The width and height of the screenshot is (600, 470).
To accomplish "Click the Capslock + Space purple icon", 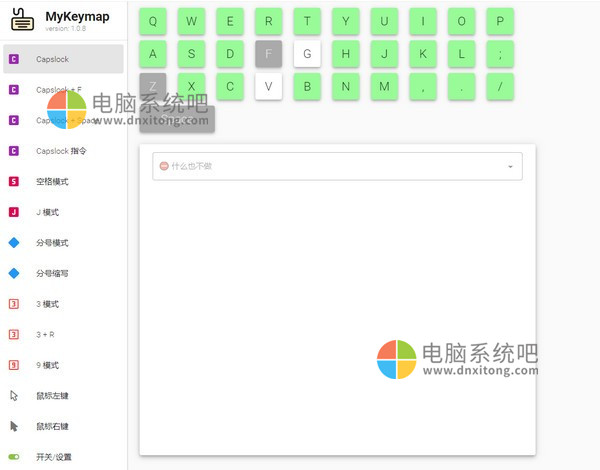I will [x=14, y=120].
